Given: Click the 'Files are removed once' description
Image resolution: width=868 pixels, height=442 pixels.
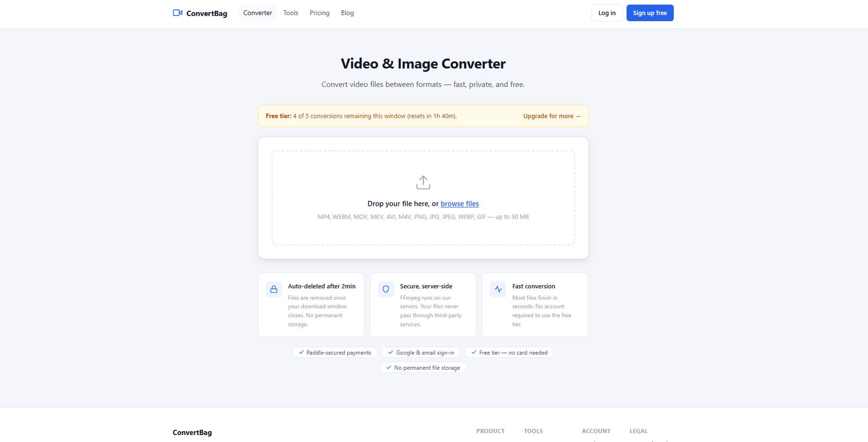Looking at the screenshot, I should (317, 311).
